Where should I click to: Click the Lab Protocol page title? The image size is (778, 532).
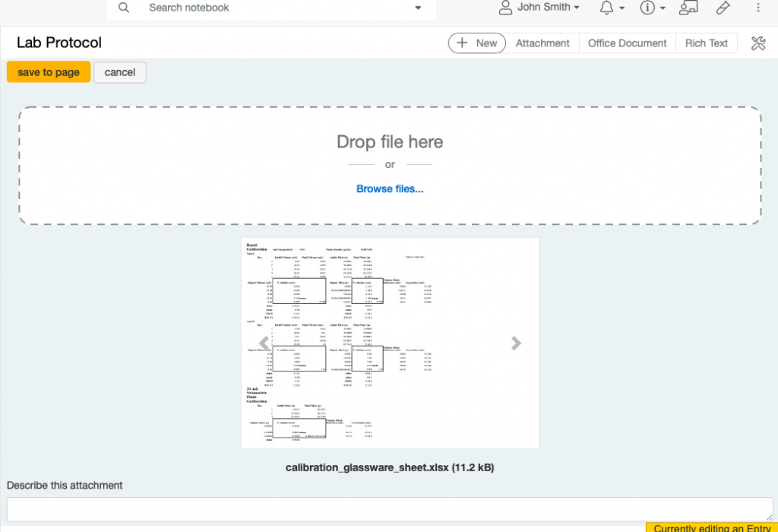pos(59,43)
